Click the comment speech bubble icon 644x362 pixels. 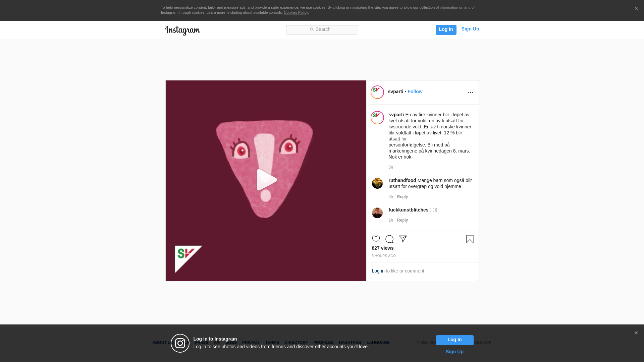coord(389,239)
